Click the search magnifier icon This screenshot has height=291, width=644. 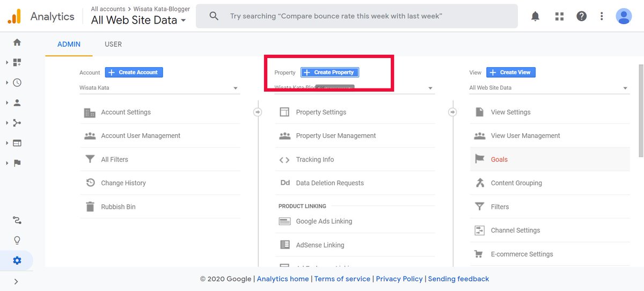click(214, 16)
